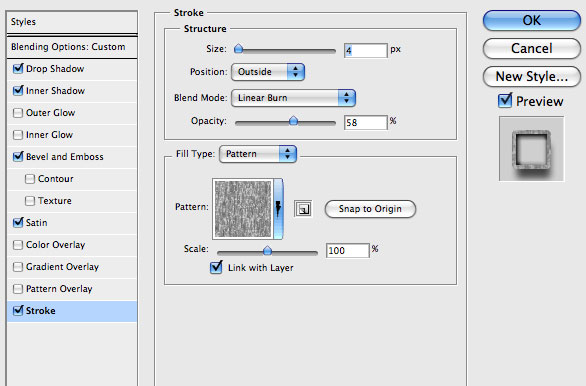
Task: Open the Satin settings label
Action: pyautogui.click(x=37, y=223)
